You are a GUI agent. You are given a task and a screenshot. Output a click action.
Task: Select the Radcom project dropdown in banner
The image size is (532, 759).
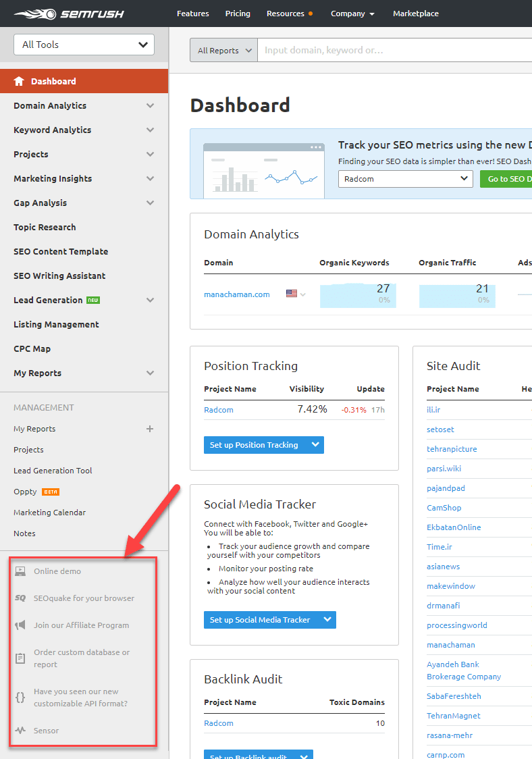pos(405,179)
